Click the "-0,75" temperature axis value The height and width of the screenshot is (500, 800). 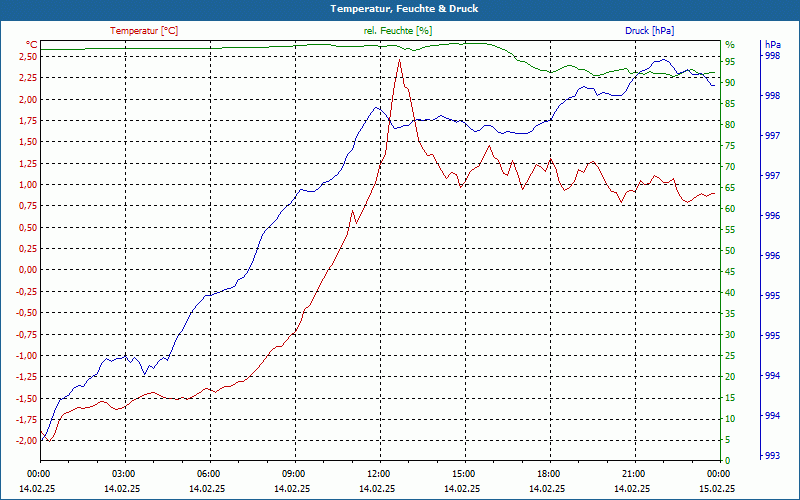27,335
